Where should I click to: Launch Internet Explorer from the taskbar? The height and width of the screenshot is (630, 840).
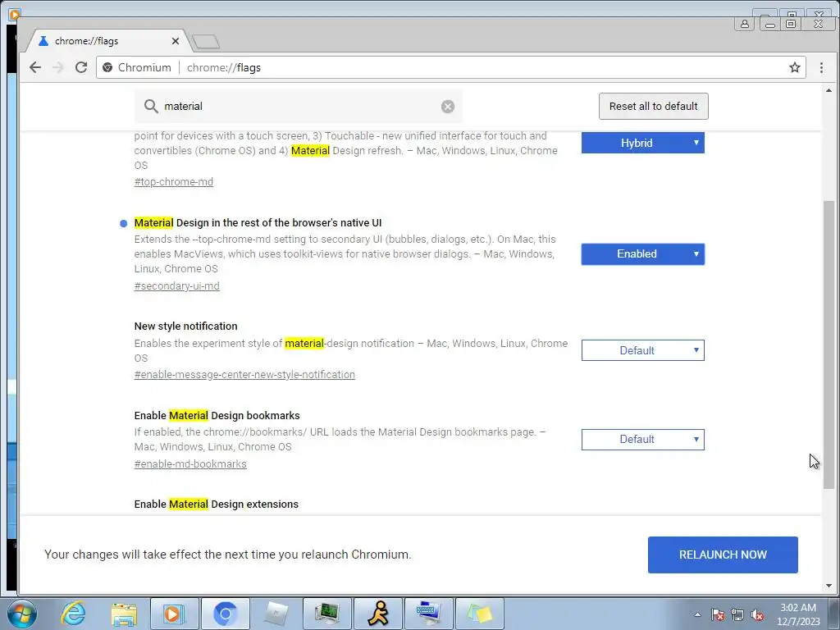pyautogui.click(x=73, y=614)
